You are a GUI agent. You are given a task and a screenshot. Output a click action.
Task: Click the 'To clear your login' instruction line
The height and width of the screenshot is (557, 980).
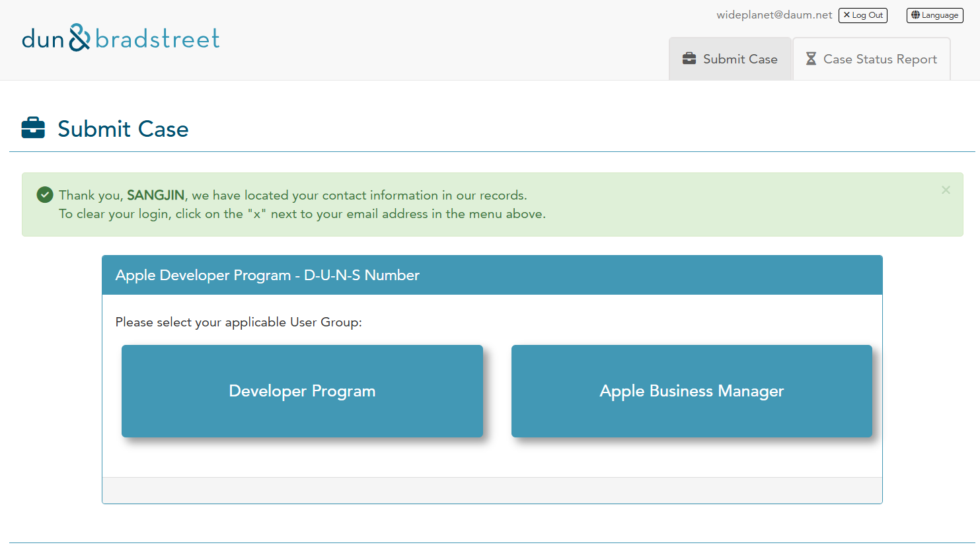[302, 213]
